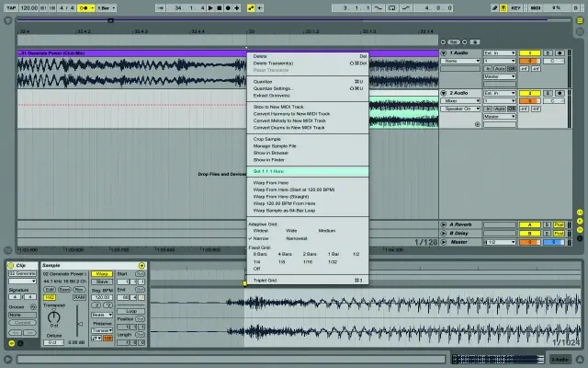588x368 pixels.
Task: Open the Groove hot-swap icon
Action: click(33, 306)
